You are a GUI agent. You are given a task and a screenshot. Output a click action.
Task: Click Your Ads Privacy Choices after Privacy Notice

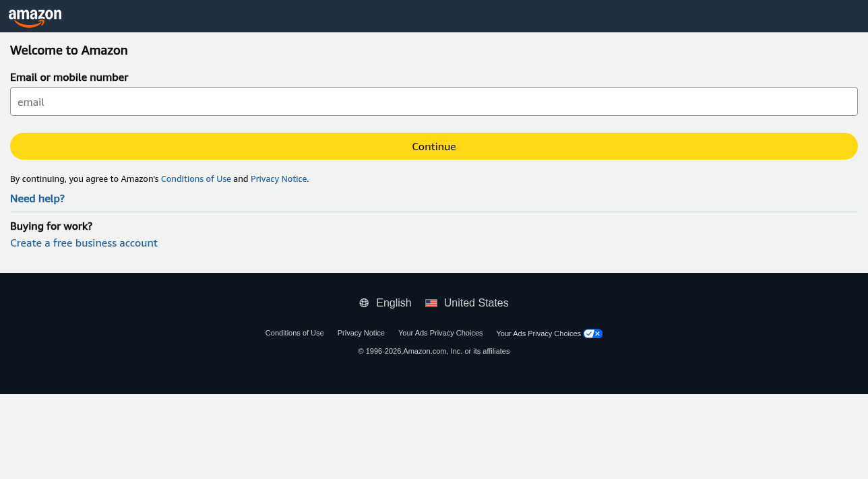[440, 333]
